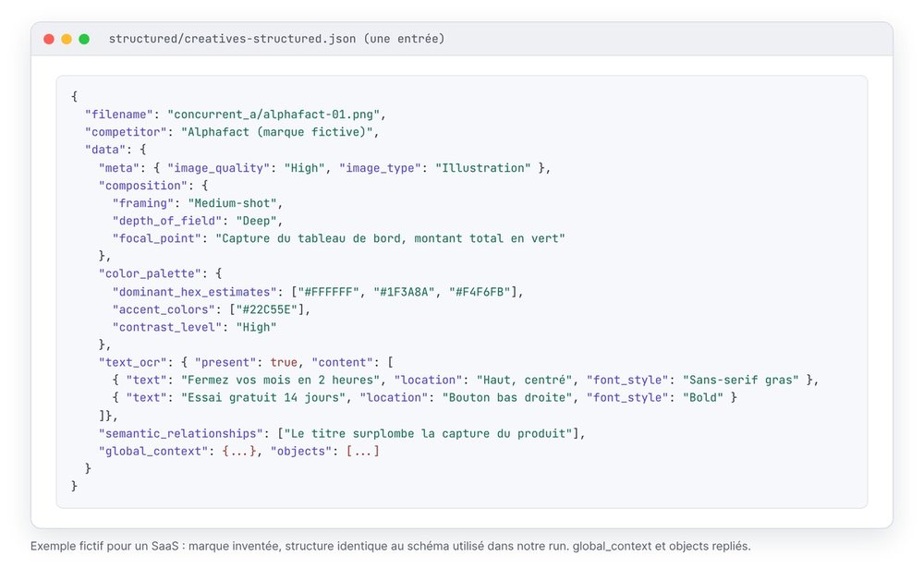Click the "objects" key
Image resolution: width=924 pixels, height=568 pixels.
click(x=300, y=452)
